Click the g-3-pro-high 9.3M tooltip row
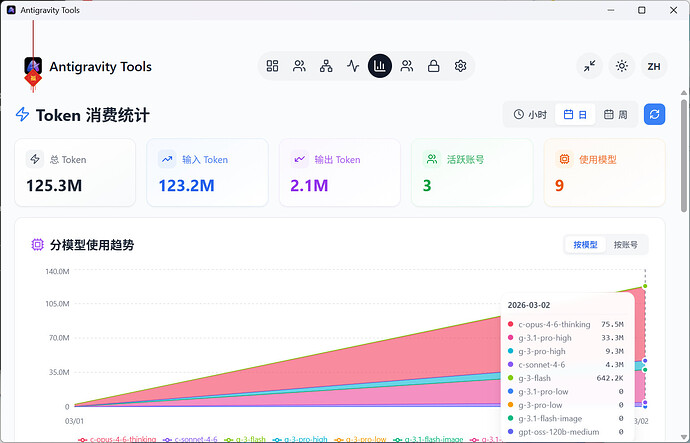Image resolution: width=690 pixels, height=443 pixels. click(x=566, y=351)
